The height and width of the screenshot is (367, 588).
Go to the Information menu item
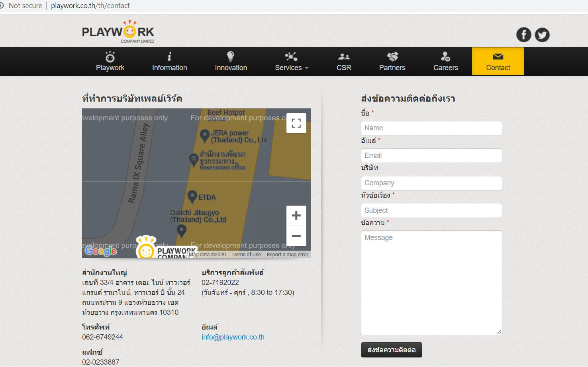click(169, 62)
